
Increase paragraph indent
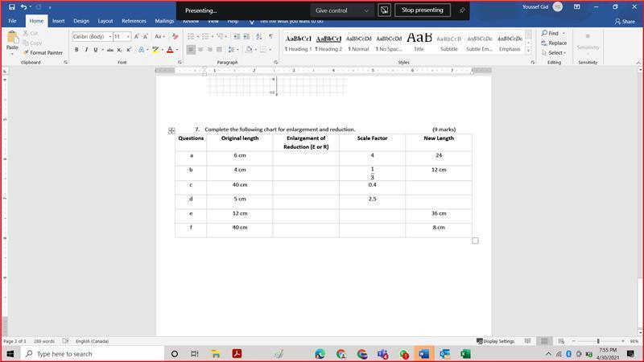point(246,36)
